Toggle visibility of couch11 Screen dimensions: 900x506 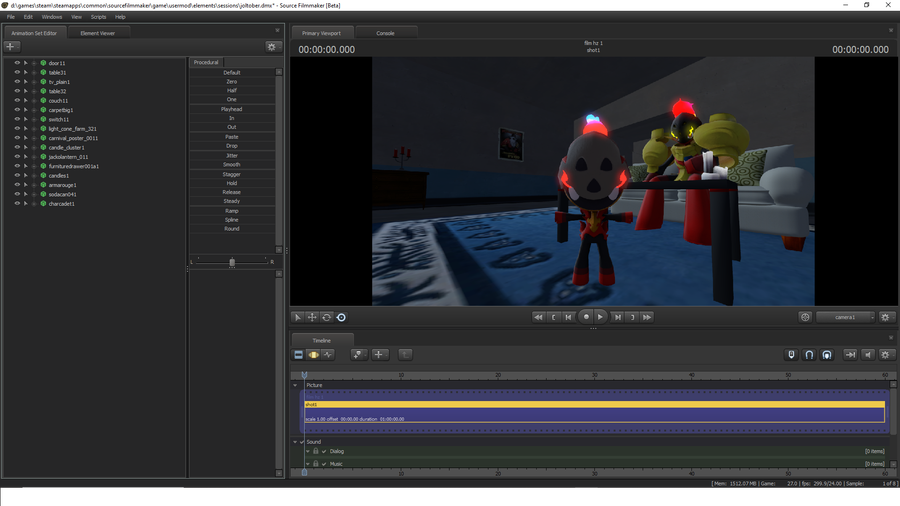[x=17, y=100]
